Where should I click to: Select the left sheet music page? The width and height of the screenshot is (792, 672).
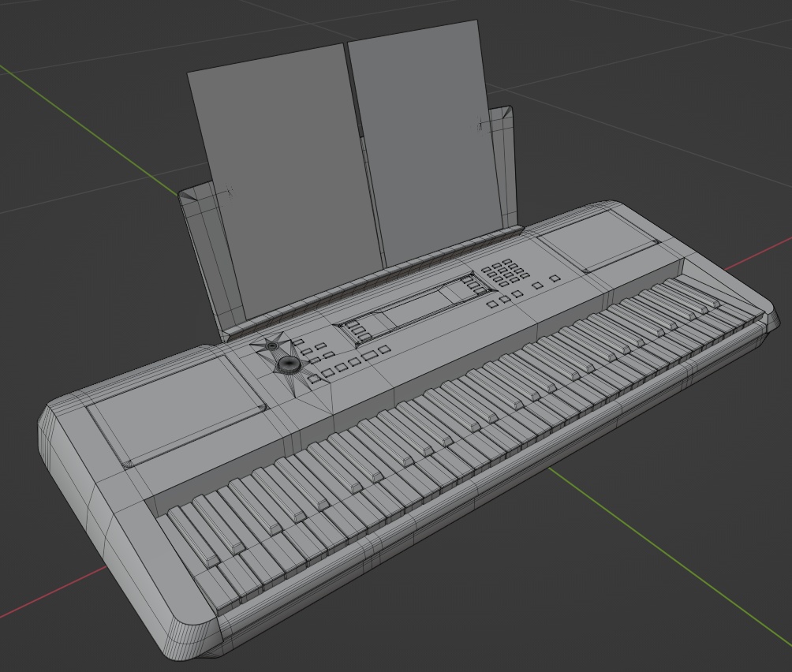tap(287, 181)
